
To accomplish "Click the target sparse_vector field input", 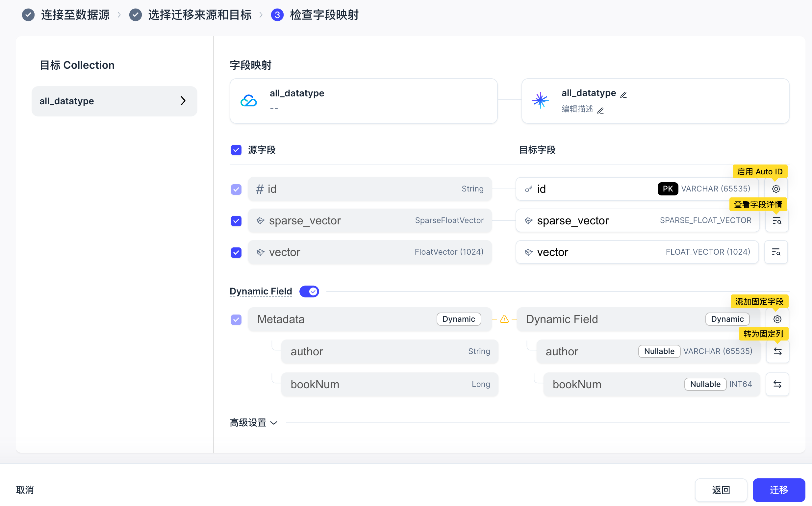I will [638, 220].
